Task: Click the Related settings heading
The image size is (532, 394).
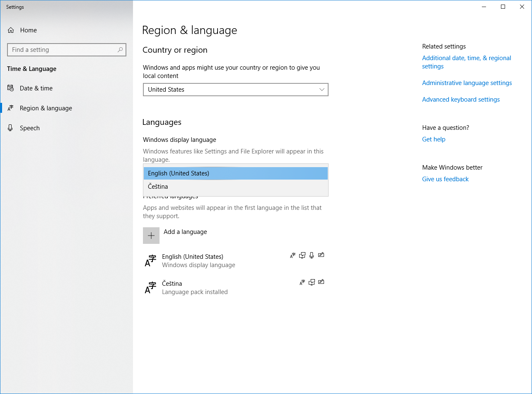Action: coord(444,46)
